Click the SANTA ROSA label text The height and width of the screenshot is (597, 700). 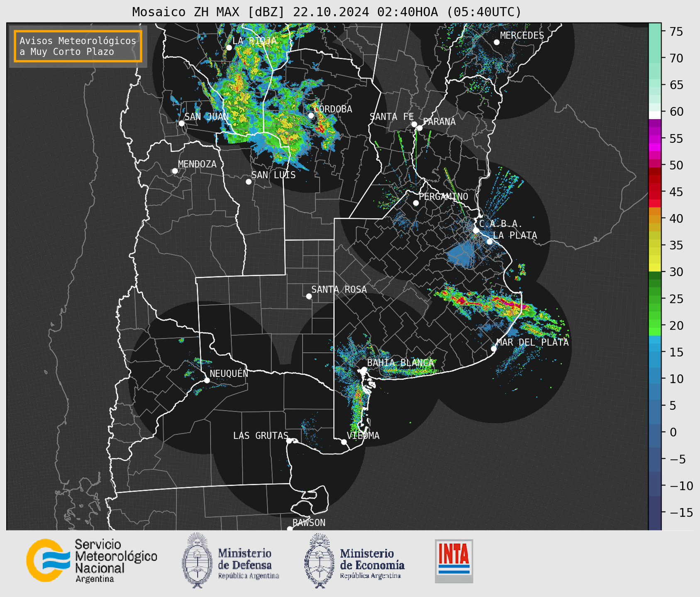[x=339, y=289]
